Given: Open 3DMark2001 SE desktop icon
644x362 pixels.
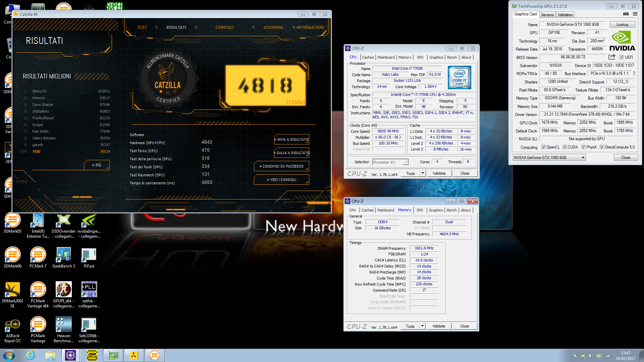Looking at the screenshot, I should (12, 295).
